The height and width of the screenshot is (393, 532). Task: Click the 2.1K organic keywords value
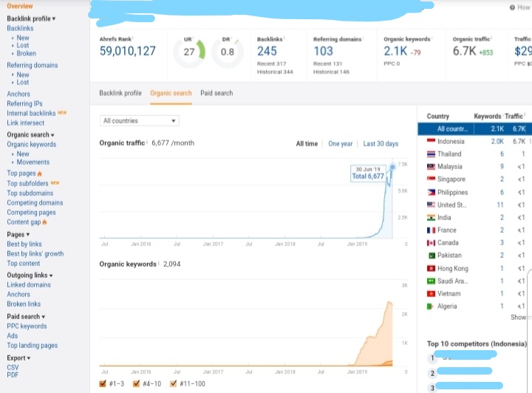coord(395,51)
